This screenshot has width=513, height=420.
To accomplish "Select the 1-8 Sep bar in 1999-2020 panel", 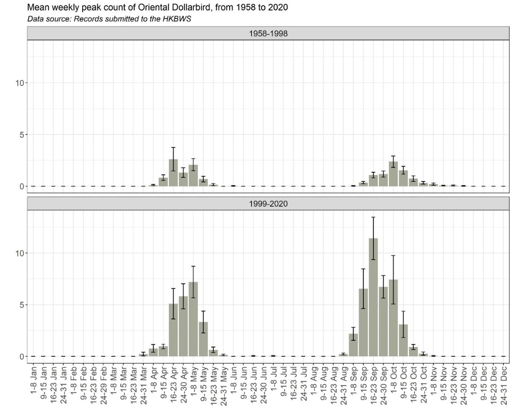I will coord(354,345).
